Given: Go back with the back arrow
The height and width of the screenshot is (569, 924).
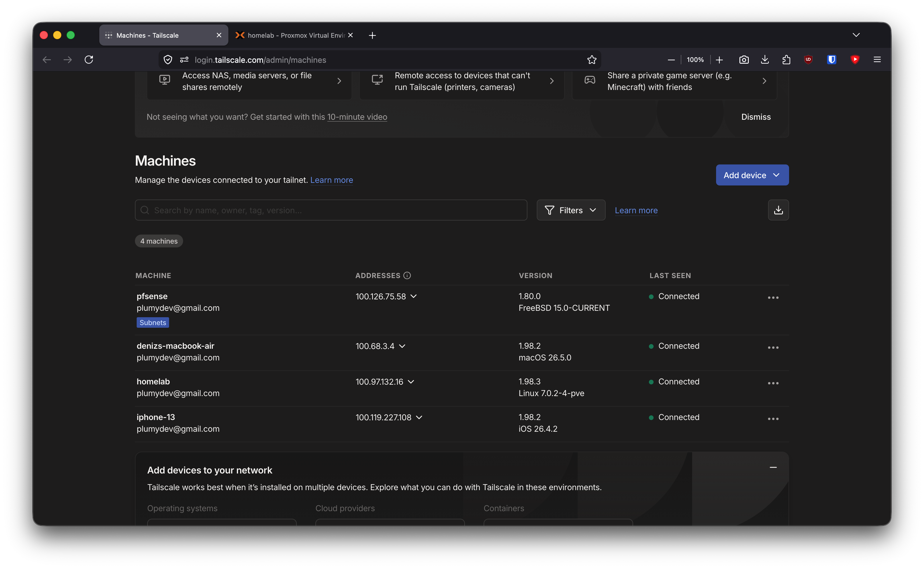Looking at the screenshot, I should [x=47, y=60].
